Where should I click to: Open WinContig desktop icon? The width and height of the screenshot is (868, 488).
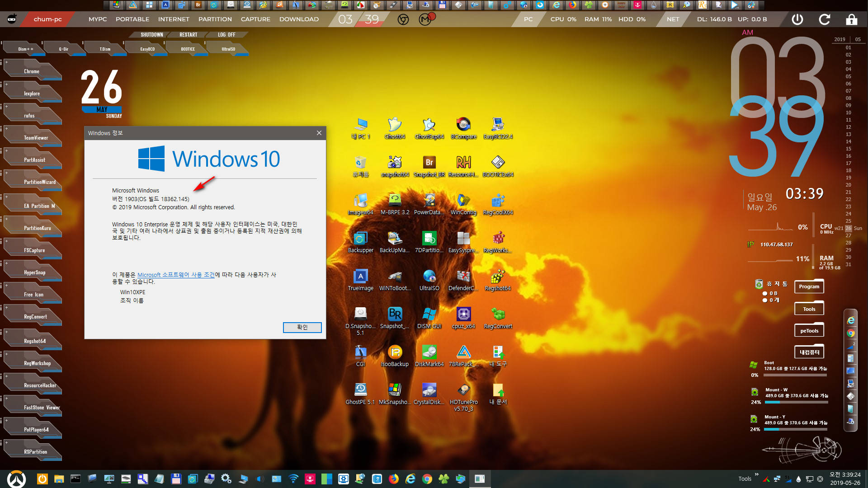click(463, 204)
